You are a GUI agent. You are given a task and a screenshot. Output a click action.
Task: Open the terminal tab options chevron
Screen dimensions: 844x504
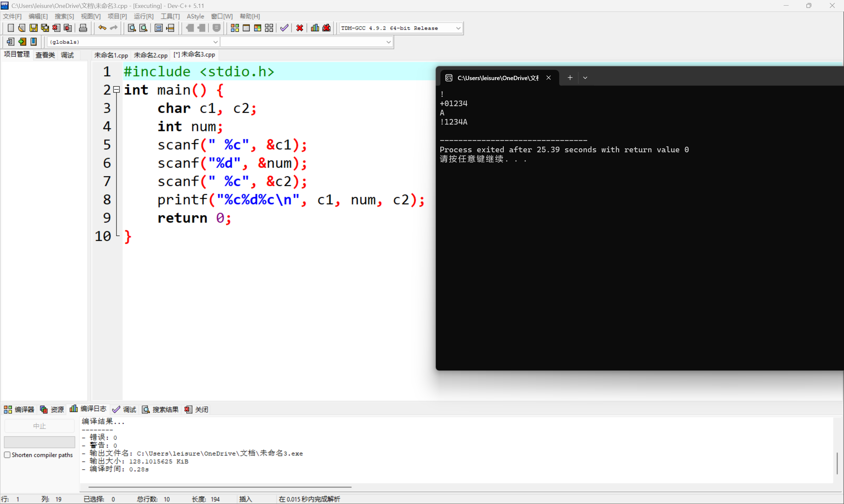pos(585,77)
